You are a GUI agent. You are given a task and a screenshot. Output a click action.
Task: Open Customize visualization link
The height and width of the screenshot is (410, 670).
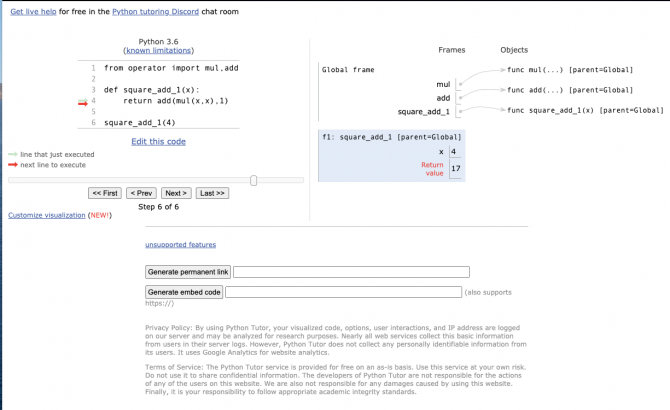click(46, 215)
